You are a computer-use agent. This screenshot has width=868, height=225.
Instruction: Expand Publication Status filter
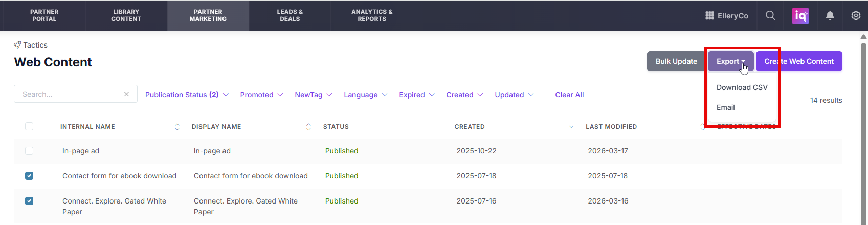point(187,95)
